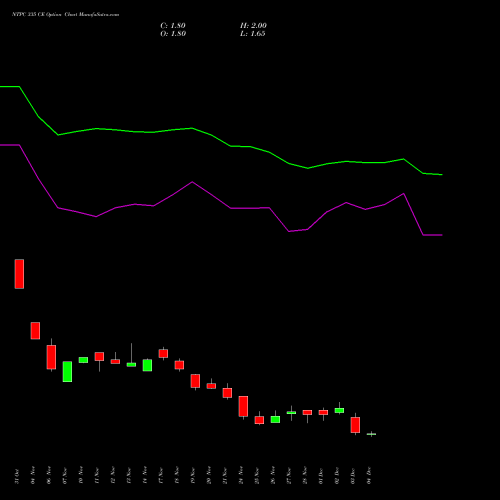
Task: Select the red candlestick above 18 Nov
Action: coord(179,365)
